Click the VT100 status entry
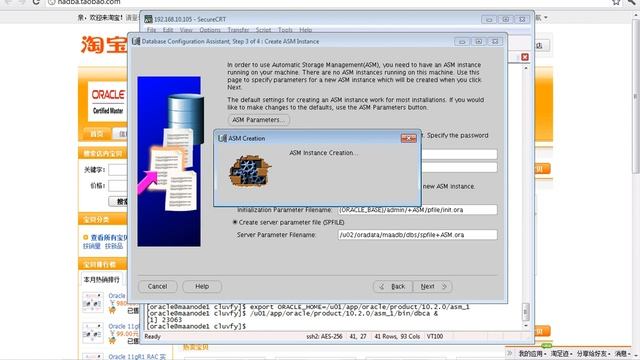Screen dimensions: 640x360 point(435,336)
